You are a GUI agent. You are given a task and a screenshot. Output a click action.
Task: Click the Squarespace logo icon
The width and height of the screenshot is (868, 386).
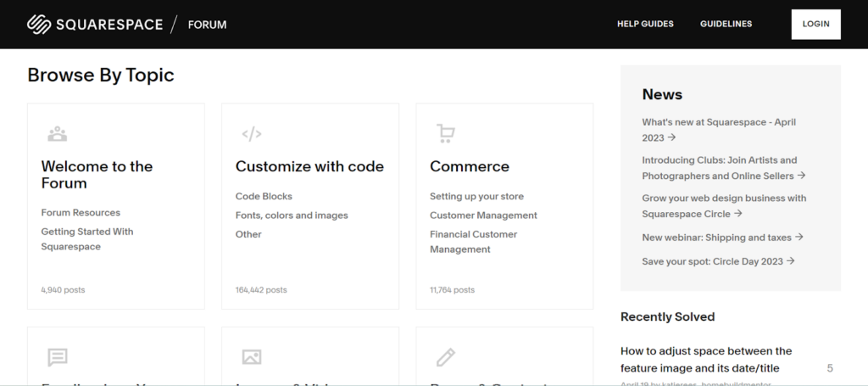[x=39, y=25]
